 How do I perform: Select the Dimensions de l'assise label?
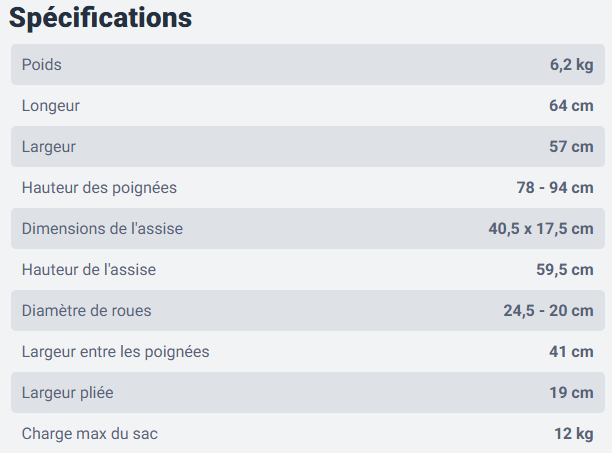click(102, 229)
